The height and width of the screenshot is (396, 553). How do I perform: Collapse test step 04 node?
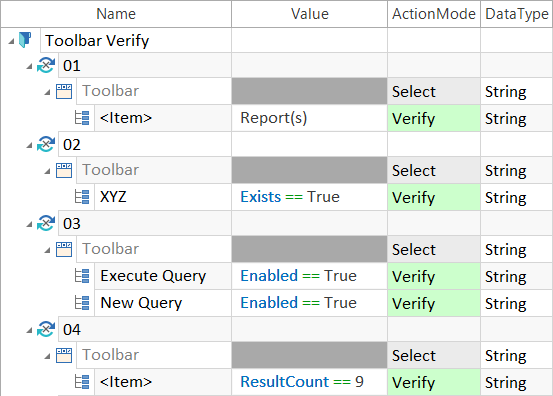coord(29,330)
